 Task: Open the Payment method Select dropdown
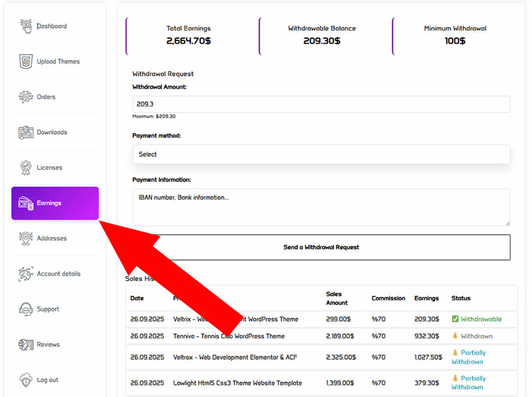pyautogui.click(x=321, y=154)
